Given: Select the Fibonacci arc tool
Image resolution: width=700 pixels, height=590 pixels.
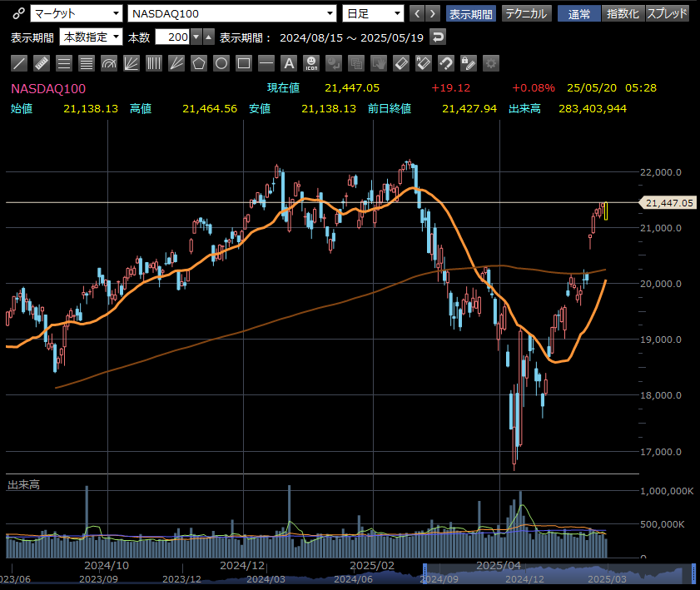Looking at the screenshot, I should [x=109, y=63].
